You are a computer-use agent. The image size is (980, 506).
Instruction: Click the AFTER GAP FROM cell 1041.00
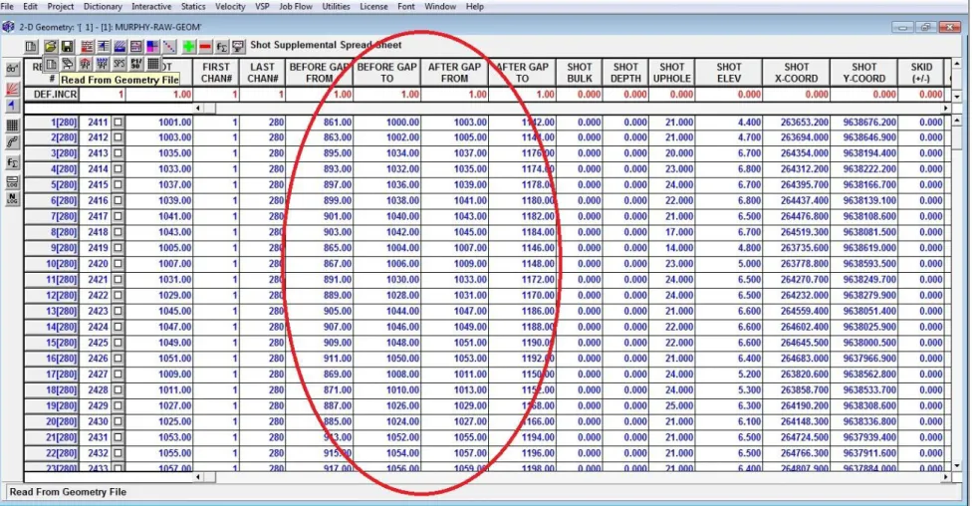[x=454, y=201]
